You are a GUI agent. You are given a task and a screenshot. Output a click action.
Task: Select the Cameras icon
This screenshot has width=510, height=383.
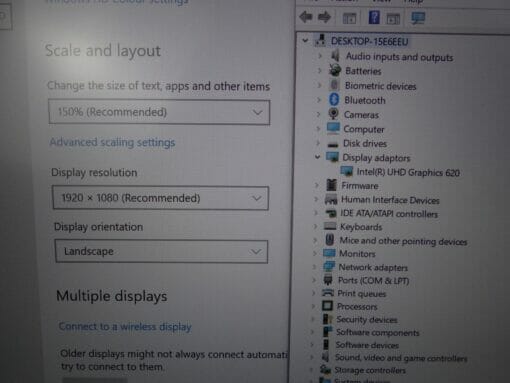[333, 114]
